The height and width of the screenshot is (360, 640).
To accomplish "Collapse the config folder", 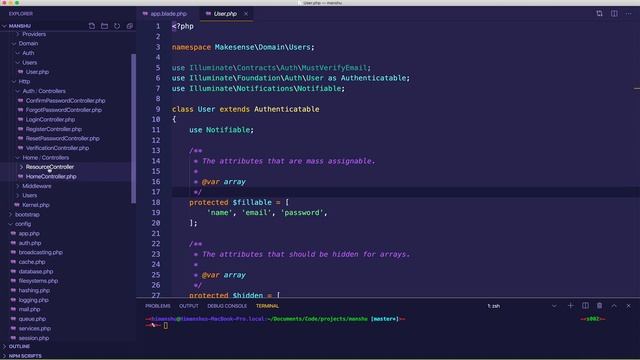I will (x=22, y=224).
